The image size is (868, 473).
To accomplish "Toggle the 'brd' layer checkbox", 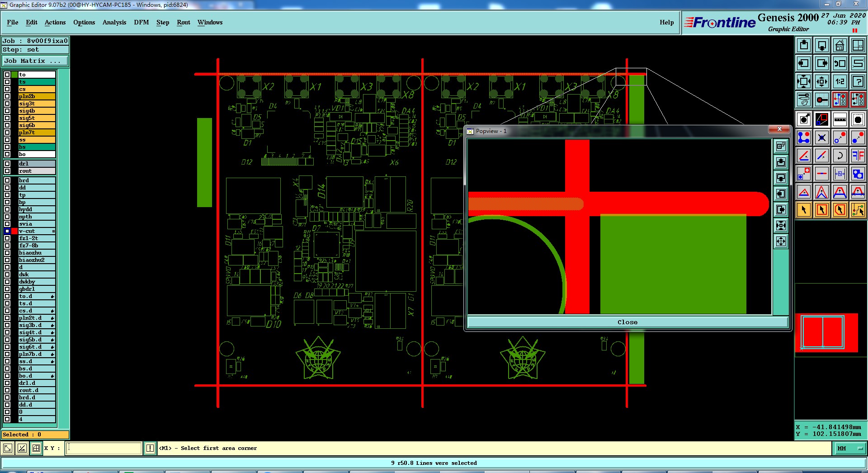I will click(x=7, y=180).
